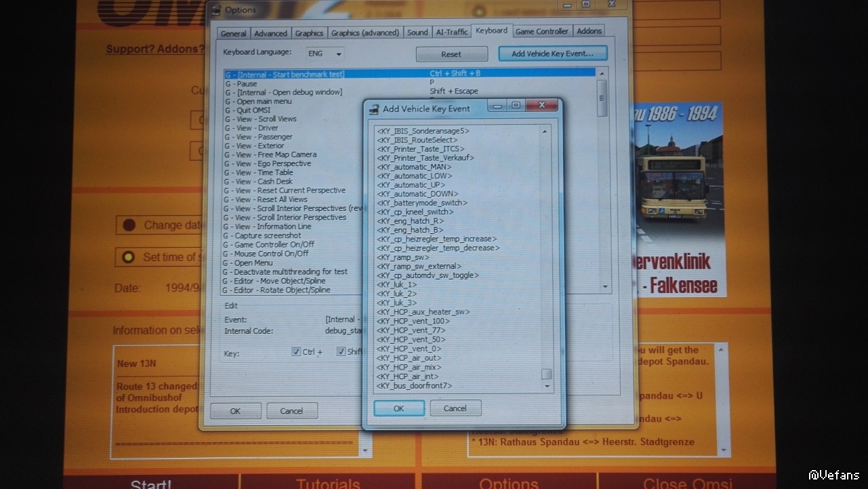Open the AI-Traffic tab

click(x=452, y=32)
